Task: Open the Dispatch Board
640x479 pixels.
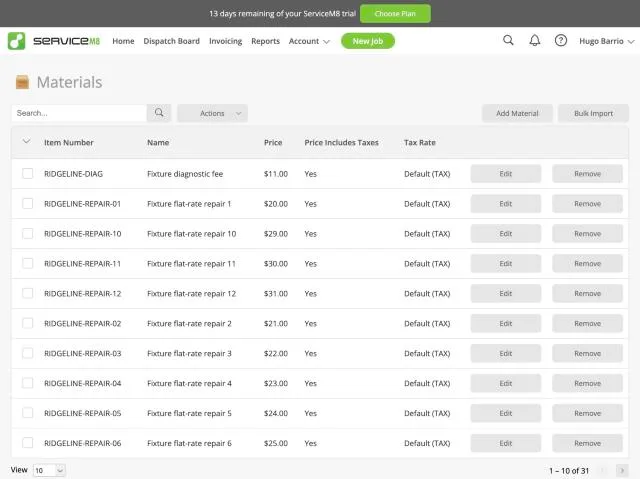Action: [x=171, y=41]
